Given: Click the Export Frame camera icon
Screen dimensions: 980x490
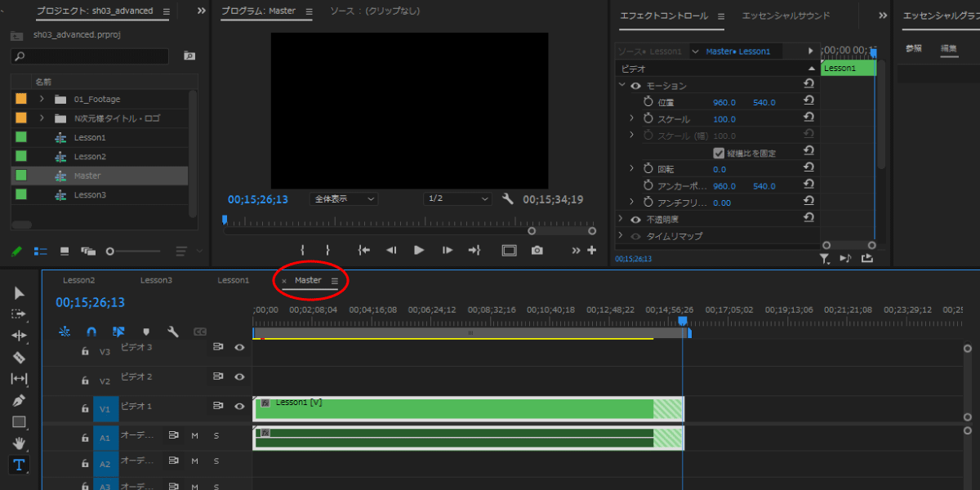Looking at the screenshot, I should [537, 250].
